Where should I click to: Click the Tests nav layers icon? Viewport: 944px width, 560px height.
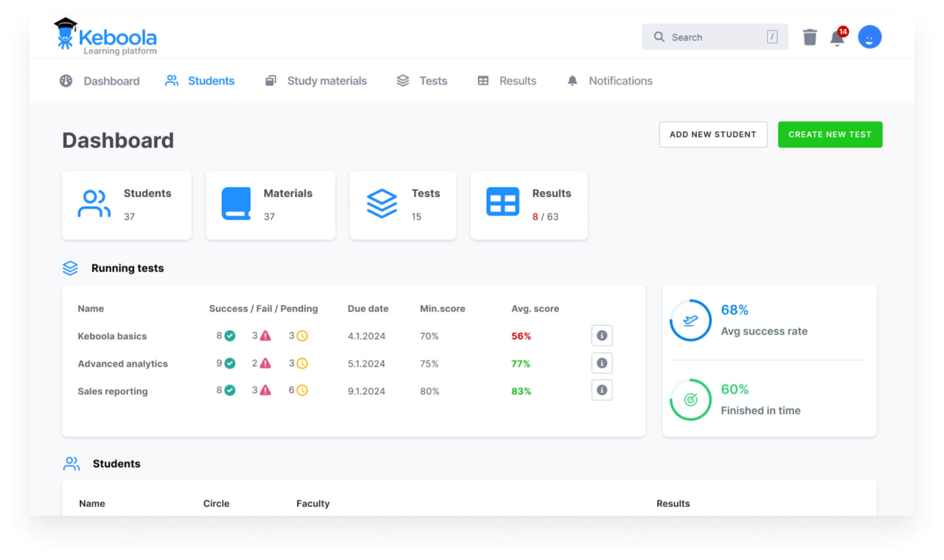tap(403, 81)
